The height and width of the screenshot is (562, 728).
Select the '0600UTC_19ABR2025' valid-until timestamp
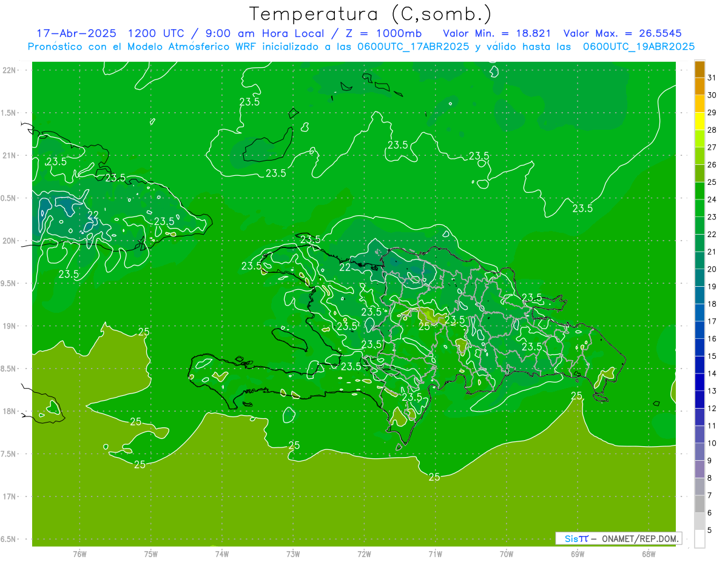[x=638, y=47]
